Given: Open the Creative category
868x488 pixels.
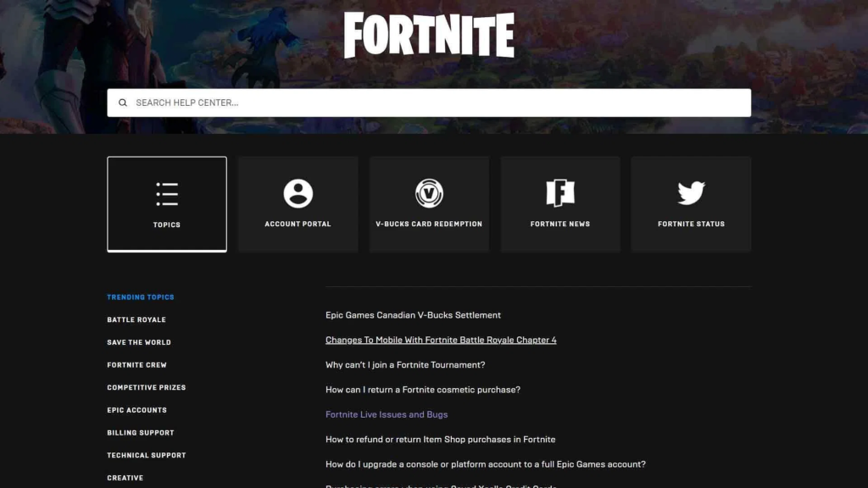Looking at the screenshot, I should (x=125, y=478).
